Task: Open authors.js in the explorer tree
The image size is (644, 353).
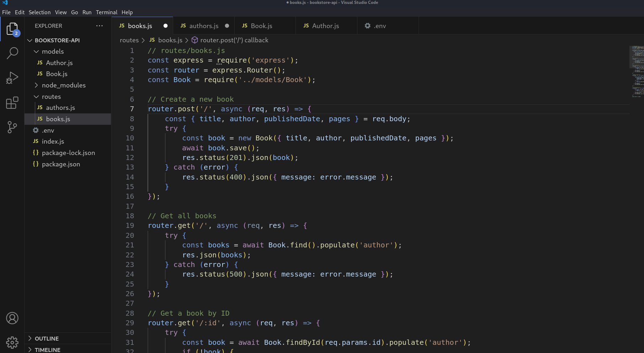Action: pyautogui.click(x=68, y=107)
